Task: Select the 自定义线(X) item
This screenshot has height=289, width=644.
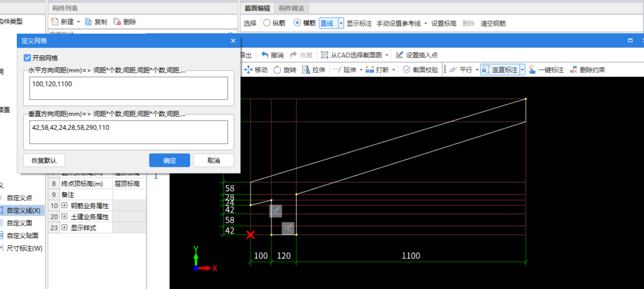Action: coord(22,211)
